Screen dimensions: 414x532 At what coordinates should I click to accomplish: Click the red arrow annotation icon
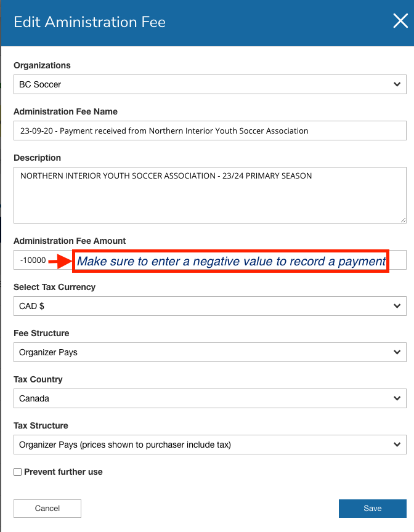pos(60,262)
